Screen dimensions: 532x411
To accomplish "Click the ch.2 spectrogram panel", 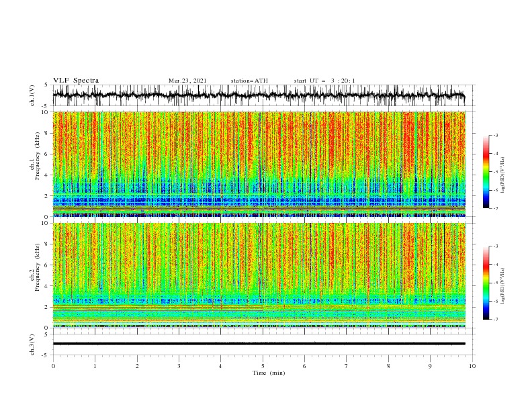I will pos(259,275).
